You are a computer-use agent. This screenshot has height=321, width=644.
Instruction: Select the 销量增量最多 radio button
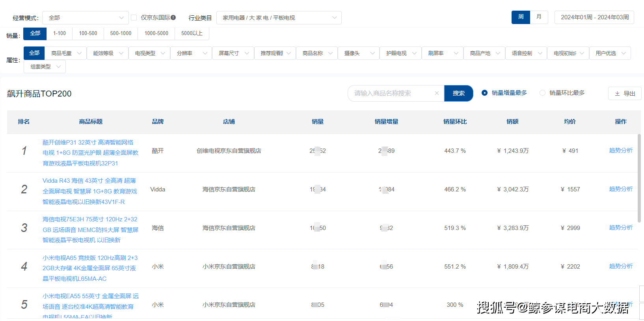coord(484,93)
